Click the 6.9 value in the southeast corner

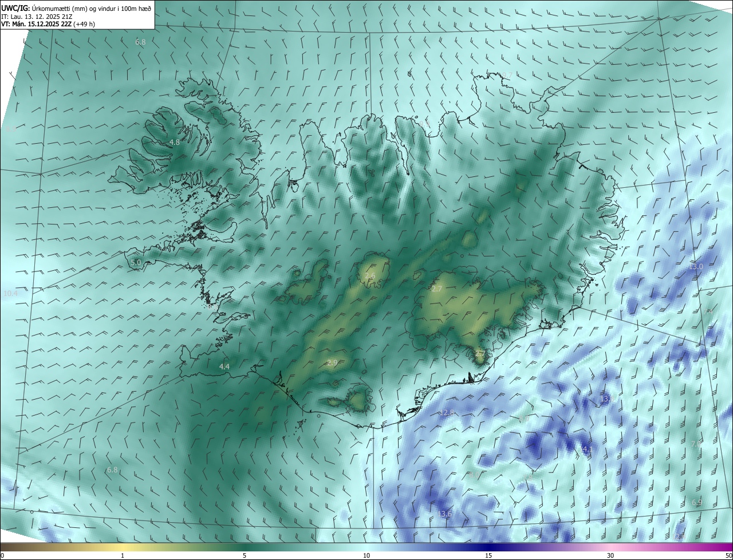[x=697, y=502]
